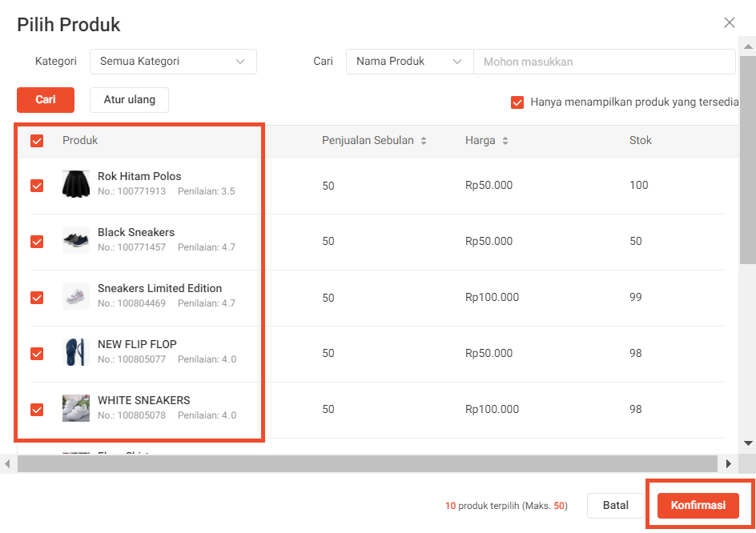The image size is (756, 533).
Task: Open the Semua Kategori dropdown
Action: pyautogui.click(x=173, y=61)
